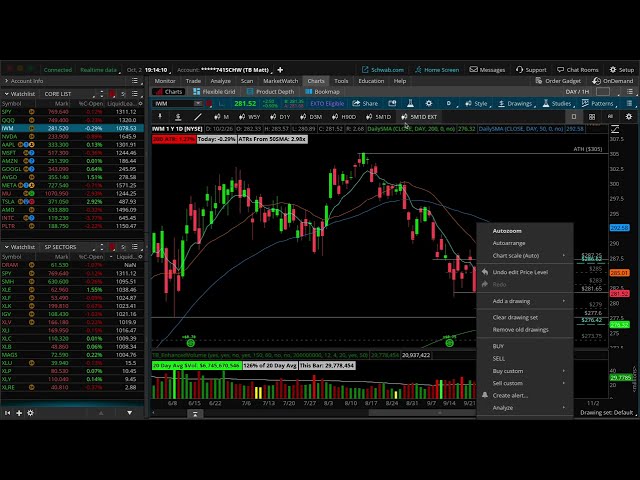Open the Flexible Grid sub-tab
The width and height of the screenshot is (640, 480).
tap(214, 91)
